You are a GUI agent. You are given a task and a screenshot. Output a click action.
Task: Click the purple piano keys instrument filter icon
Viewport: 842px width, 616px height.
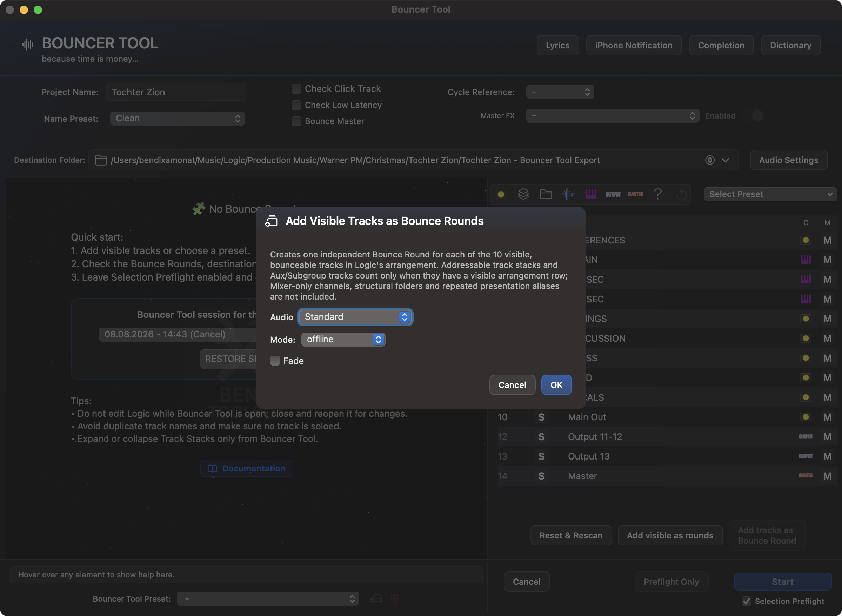[591, 194]
